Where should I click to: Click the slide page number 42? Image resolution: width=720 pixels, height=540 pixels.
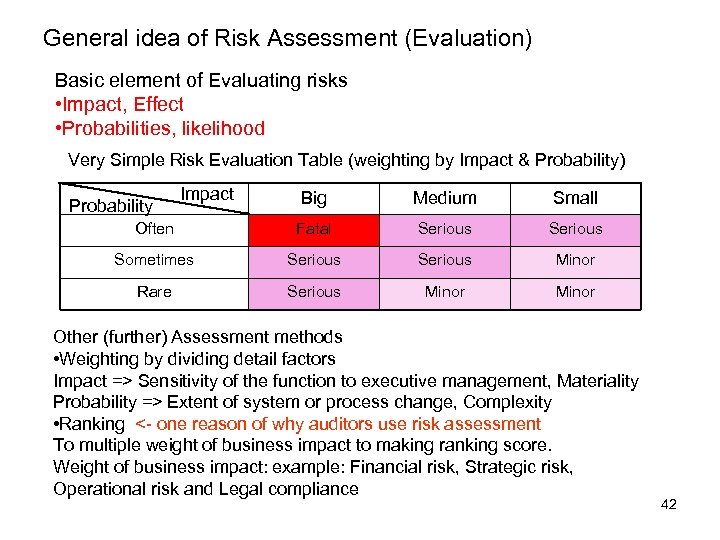tap(669, 504)
